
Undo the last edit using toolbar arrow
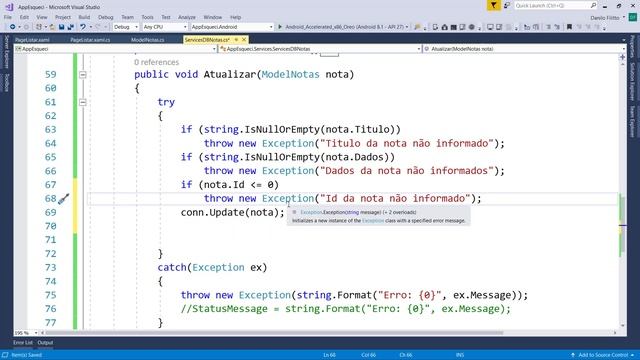click(x=83, y=27)
